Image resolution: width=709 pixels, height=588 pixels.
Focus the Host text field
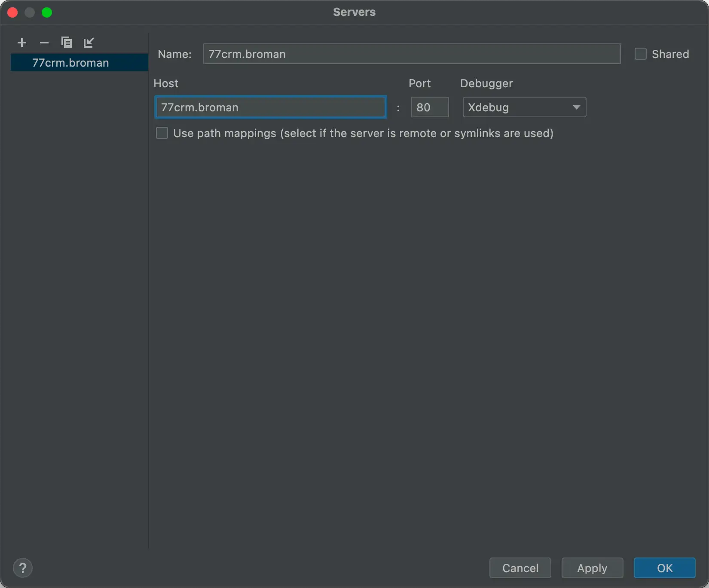270,107
